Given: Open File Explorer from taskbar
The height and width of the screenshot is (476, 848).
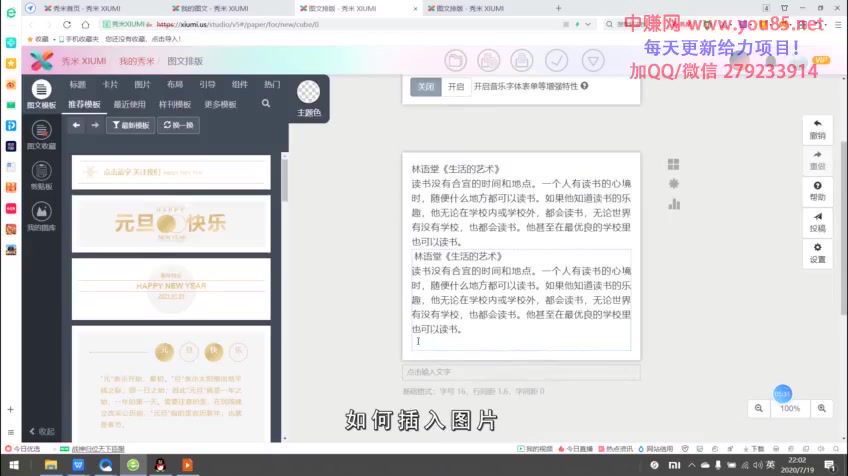Looking at the screenshot, I should 51,465.
